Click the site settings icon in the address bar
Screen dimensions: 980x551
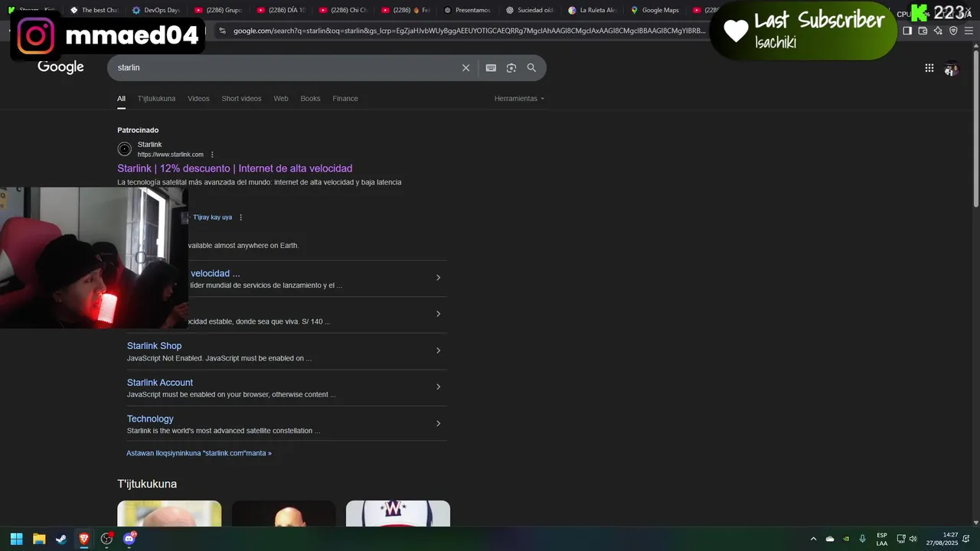coord(222,31)
